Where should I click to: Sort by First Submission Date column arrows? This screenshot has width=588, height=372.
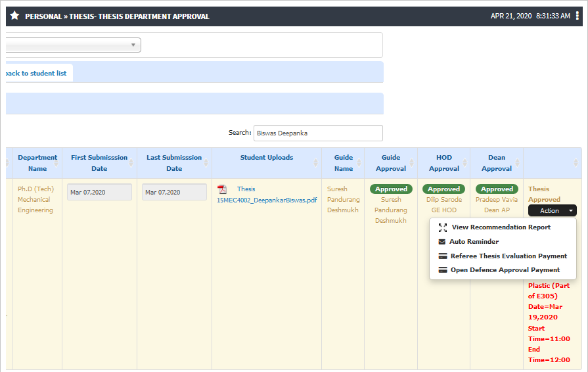(131, 163)
